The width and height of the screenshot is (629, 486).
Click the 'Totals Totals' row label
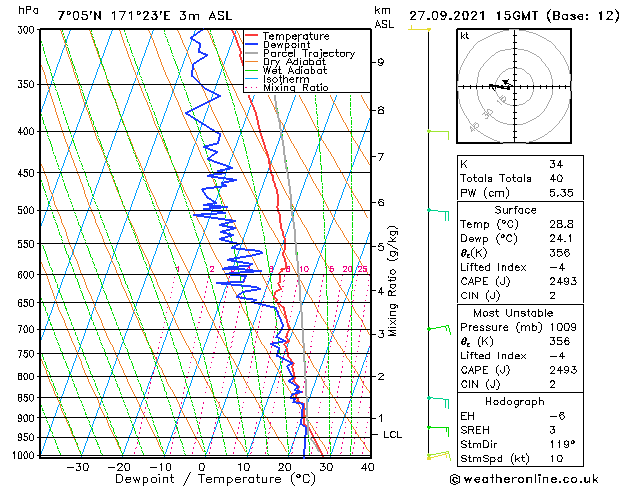[x=496, y=178]
